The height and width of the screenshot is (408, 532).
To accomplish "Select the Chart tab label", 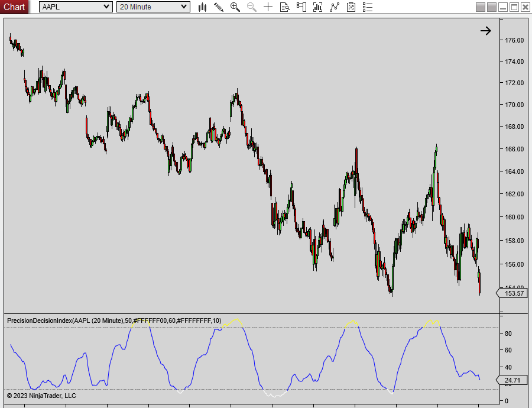I will tap(14, 7).
